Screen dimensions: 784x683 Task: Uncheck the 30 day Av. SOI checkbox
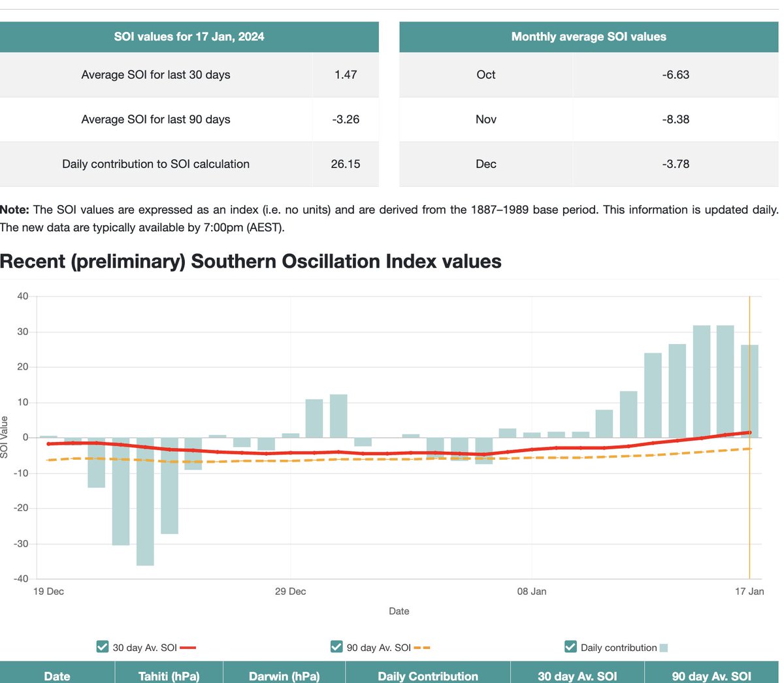(103, 647)
